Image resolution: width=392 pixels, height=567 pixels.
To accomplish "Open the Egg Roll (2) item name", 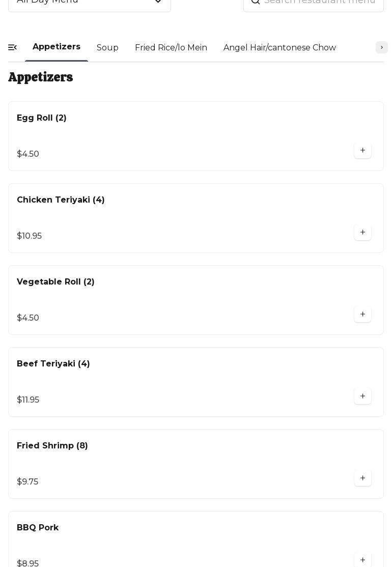I will pos(42,118).
